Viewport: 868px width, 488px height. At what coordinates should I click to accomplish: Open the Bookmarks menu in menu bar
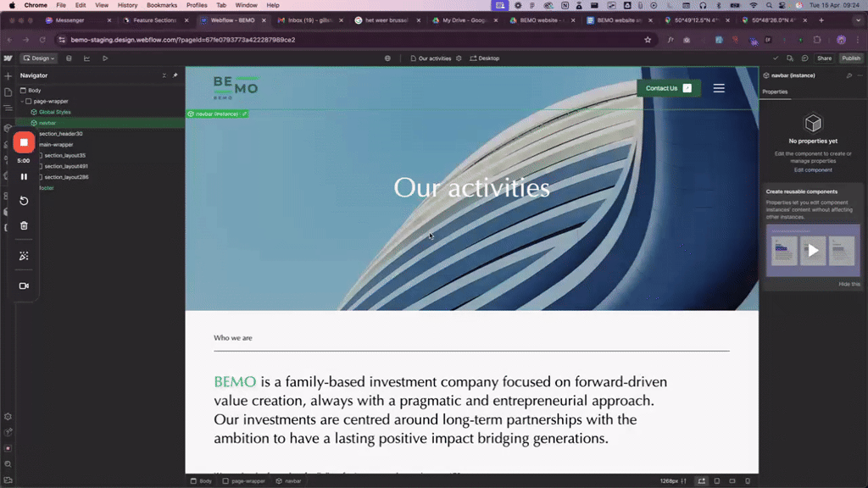[162, 5]
